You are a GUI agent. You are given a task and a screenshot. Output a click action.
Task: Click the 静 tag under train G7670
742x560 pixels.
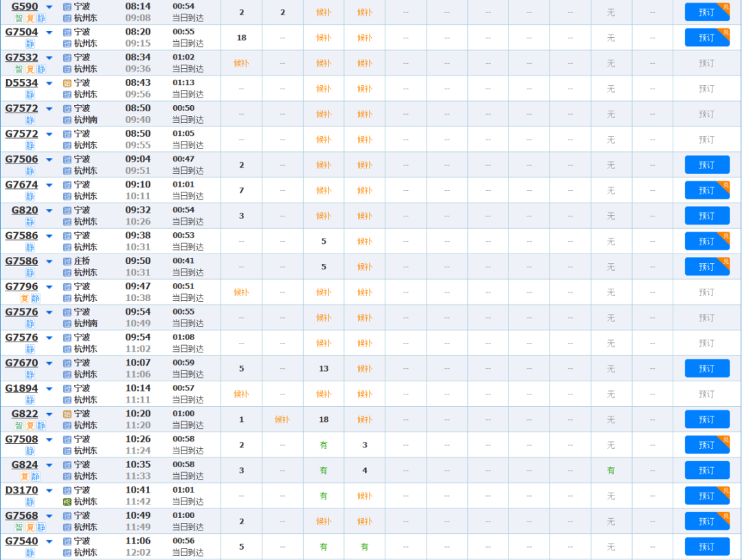click(30, 374)
